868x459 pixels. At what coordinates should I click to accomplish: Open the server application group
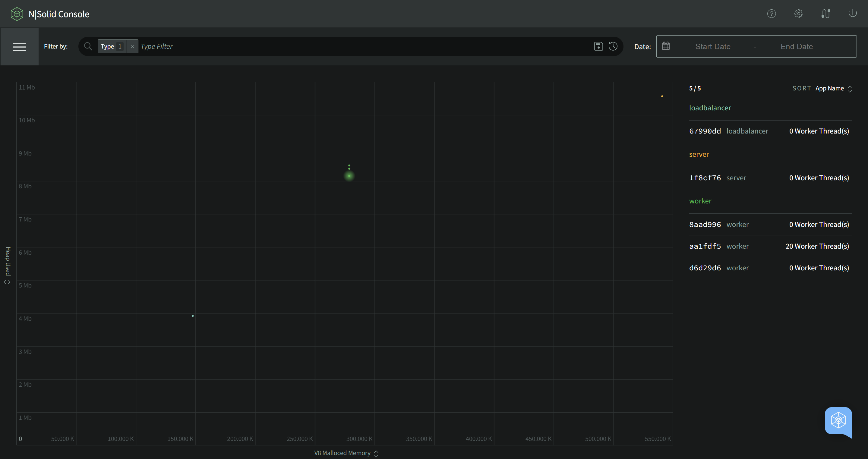pos(699,154)
